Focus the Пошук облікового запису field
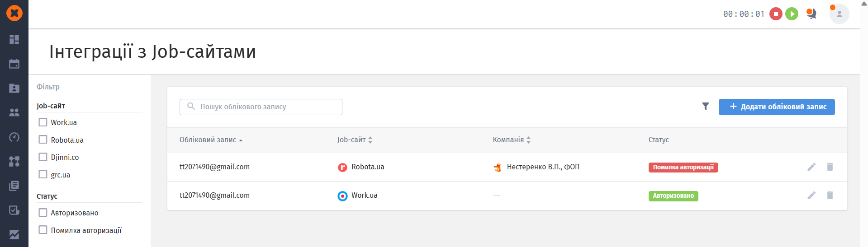 [261, 107]
